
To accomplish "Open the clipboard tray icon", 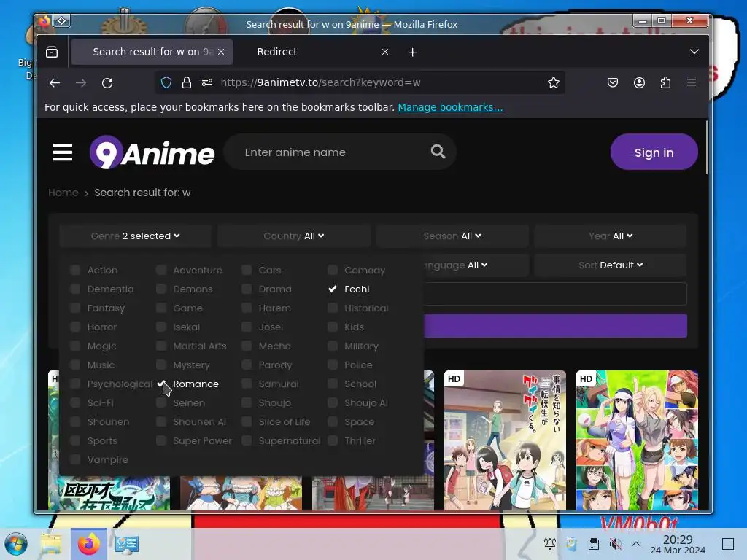I will (x=594, y=543).
